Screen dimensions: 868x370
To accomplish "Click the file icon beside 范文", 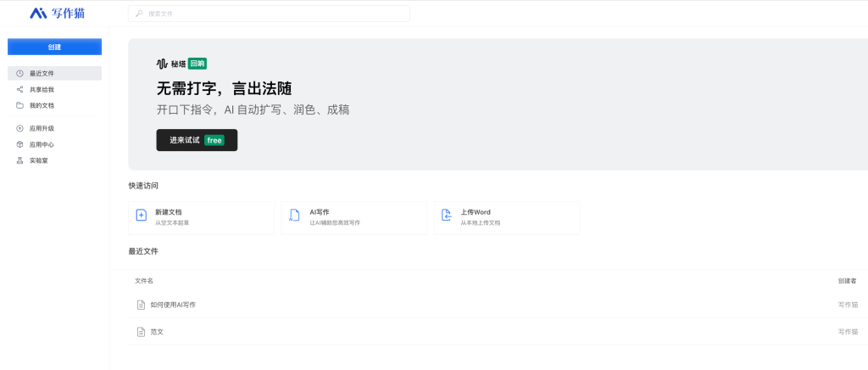I will click(x=141, y=332).
